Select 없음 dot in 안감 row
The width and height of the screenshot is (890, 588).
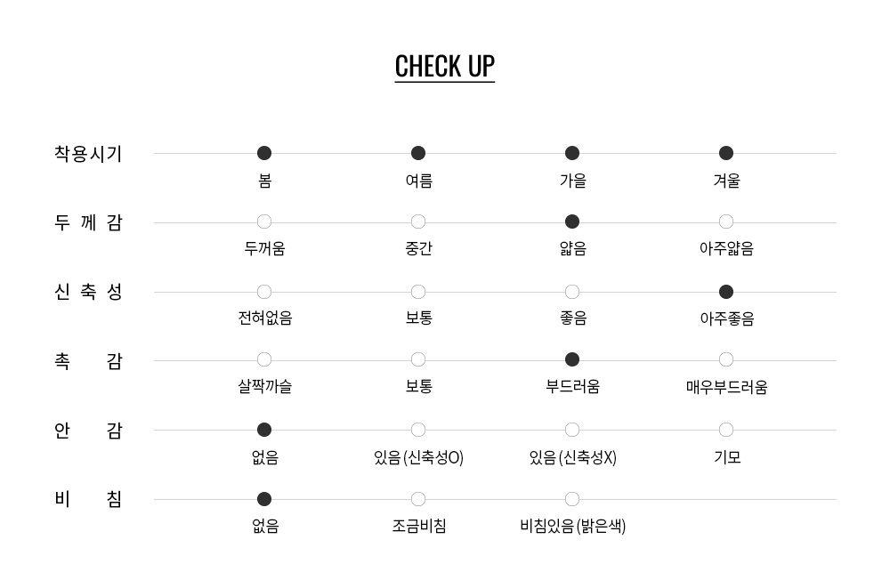[x=264, y=430]
